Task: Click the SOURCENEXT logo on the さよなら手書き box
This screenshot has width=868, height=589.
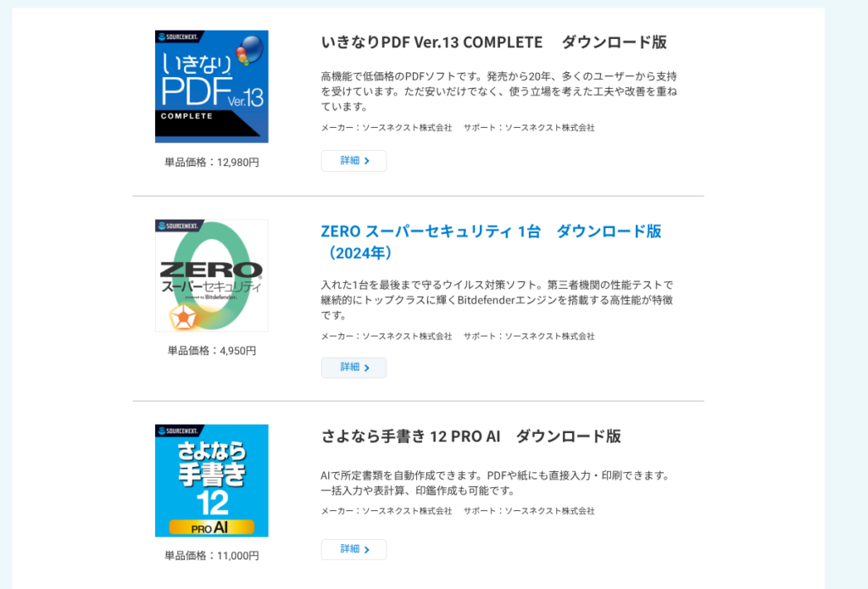Action: click(179, 431)
